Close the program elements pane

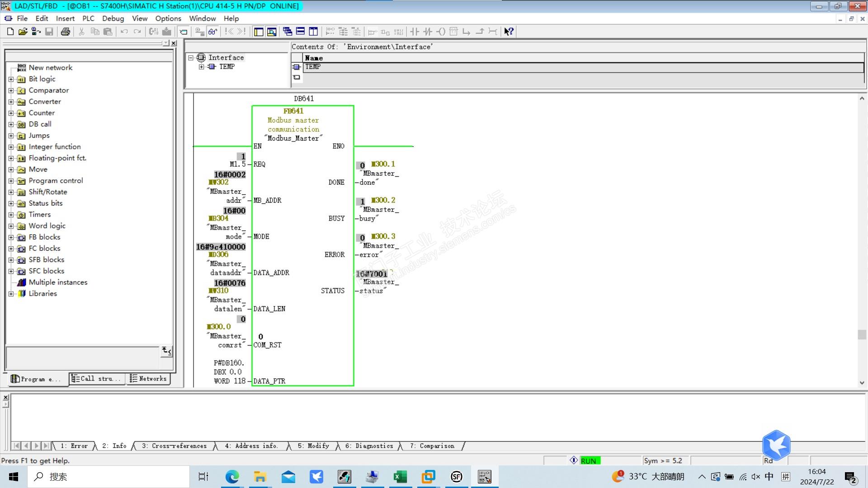pos(174,43)
